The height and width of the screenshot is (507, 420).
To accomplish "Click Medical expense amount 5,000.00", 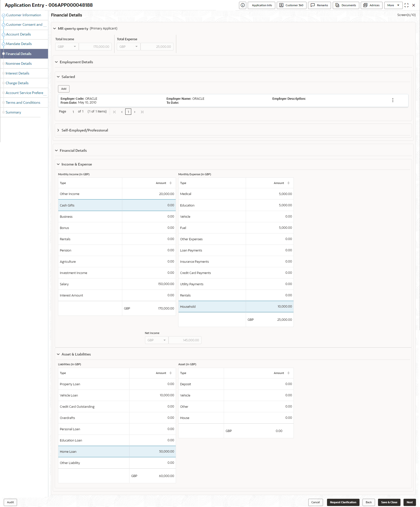I will click(285, 194).
